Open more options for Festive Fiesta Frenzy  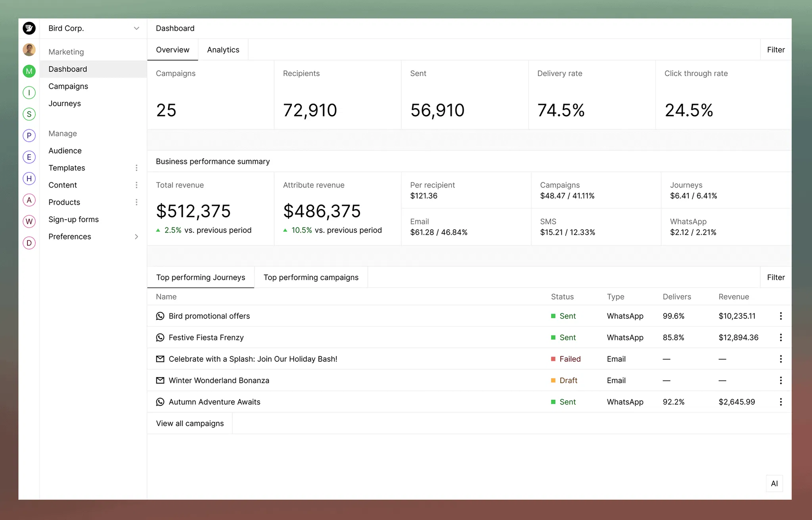780,338
